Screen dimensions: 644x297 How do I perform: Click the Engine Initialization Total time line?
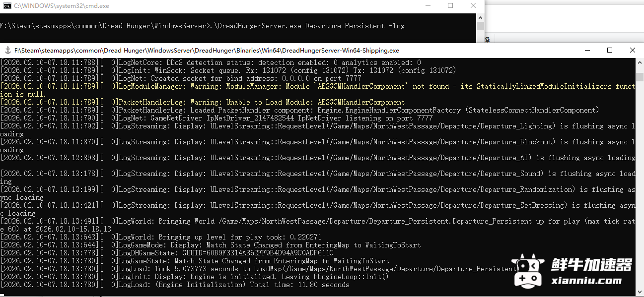(x=228, y=285)
